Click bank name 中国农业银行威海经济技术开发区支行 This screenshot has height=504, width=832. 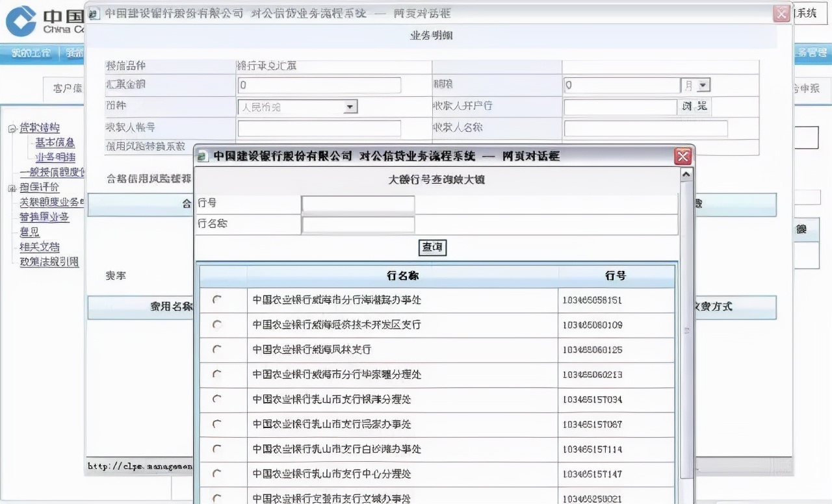[337, 324]
